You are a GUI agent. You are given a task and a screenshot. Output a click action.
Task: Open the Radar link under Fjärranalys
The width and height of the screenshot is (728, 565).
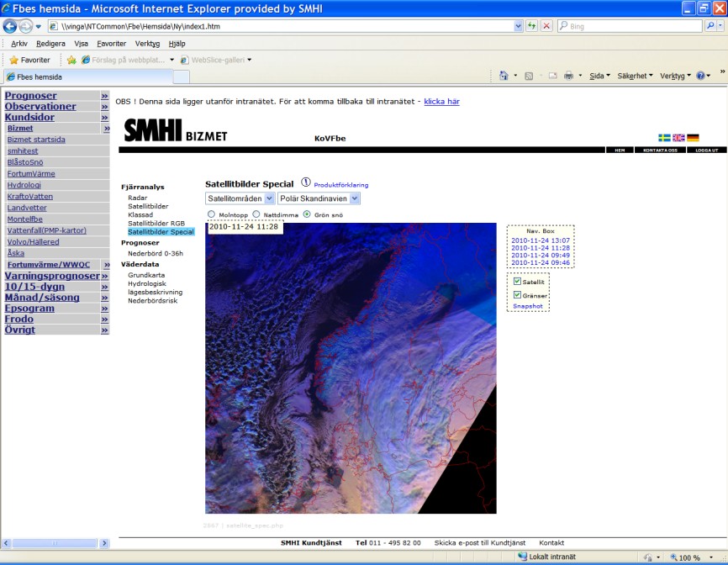(x=137, y=198)
